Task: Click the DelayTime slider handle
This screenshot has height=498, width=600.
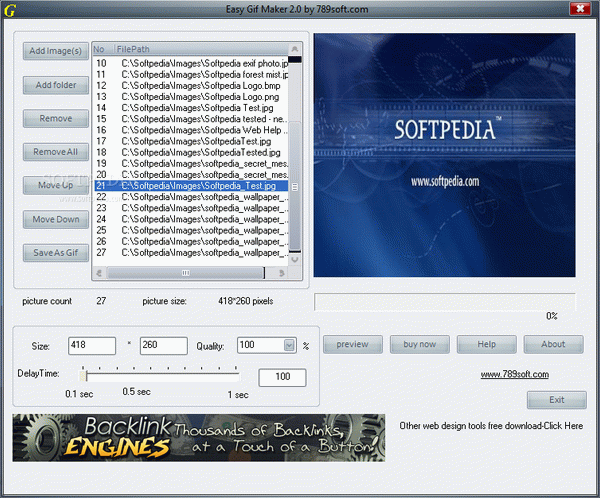Action: (x=83, y=375)
